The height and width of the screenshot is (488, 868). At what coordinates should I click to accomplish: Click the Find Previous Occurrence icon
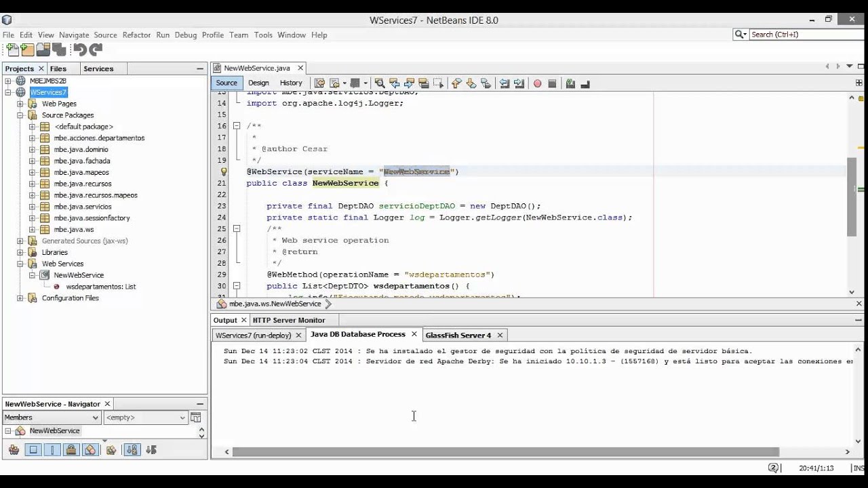click(395, 83)
